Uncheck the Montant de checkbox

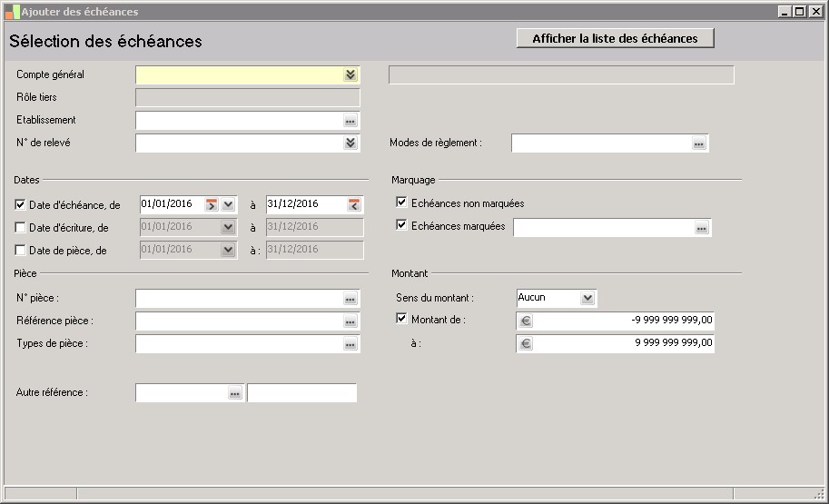(402, 319)
